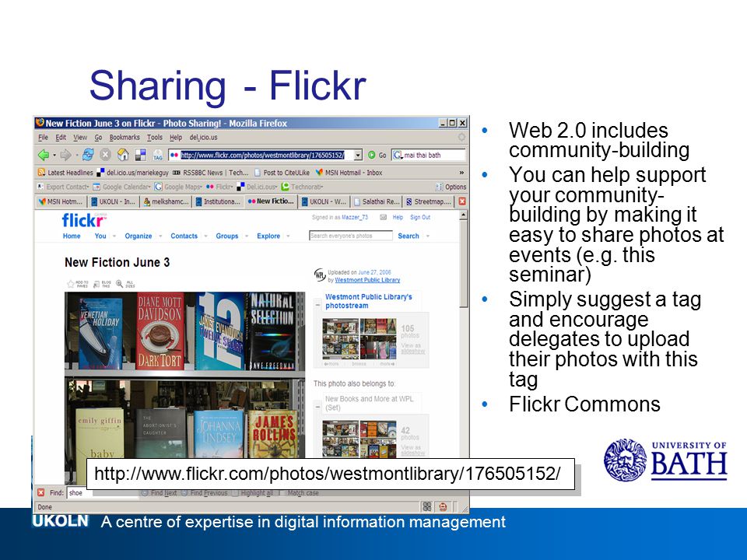Open the del.icio.us menu
Image resolution: width=747 pixels, height=560 pixels.
click(x=203, y=137)
